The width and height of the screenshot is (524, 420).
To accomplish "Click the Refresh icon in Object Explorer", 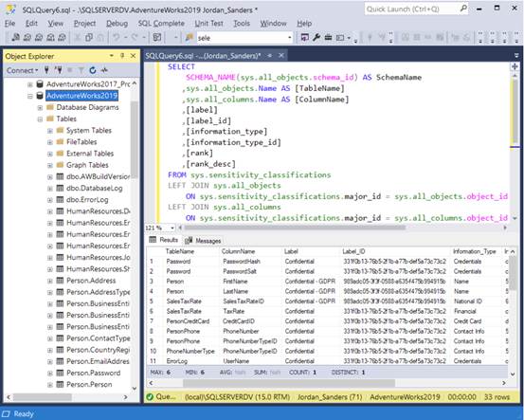I will pos(93,70).
